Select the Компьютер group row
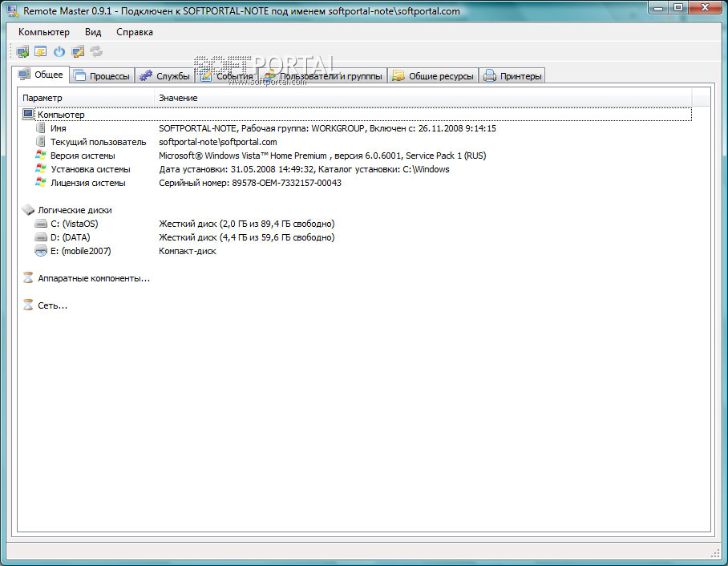This screenshot has height=566, width=728. (357, 114)
